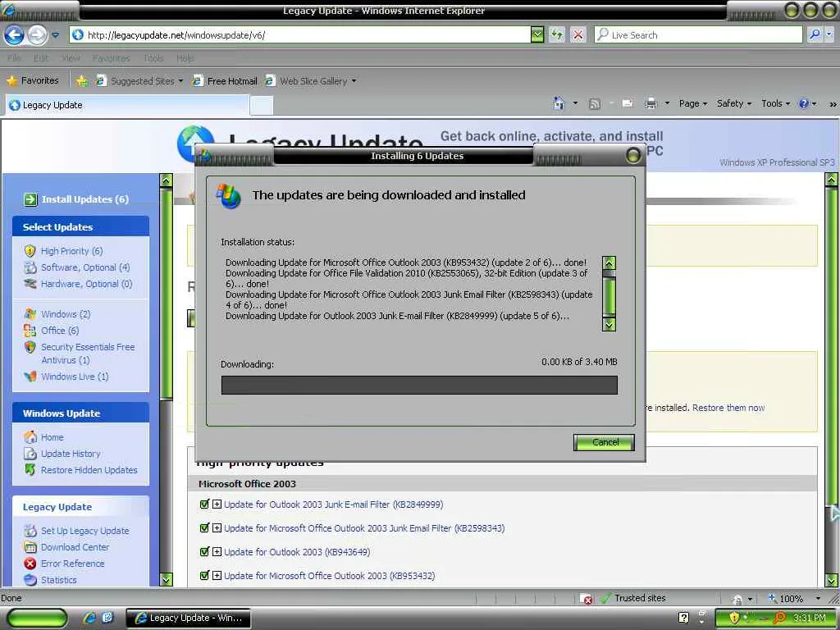Open the File menu
Viewport: 840px width, 630px height.
tap(14, 58)
